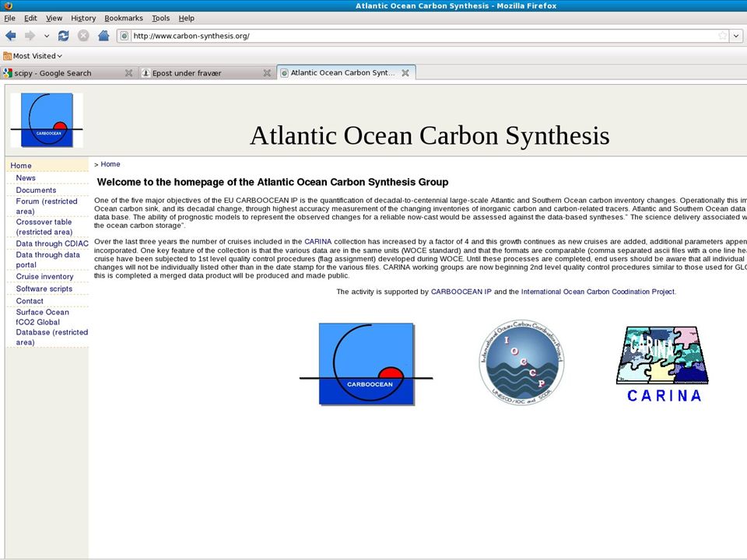Image resolution: width=747 pixels, height=560 pixels.
Task: Select the Atlantic Ocean Carbon Synthesis tab
Action: pyautogui.click(x=345, y=72)
